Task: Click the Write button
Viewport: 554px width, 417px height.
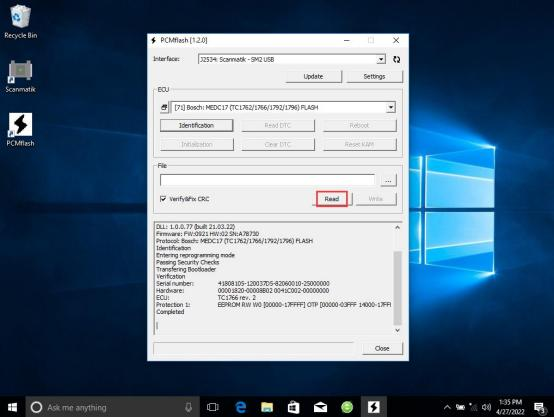Action: coord(376,199)
